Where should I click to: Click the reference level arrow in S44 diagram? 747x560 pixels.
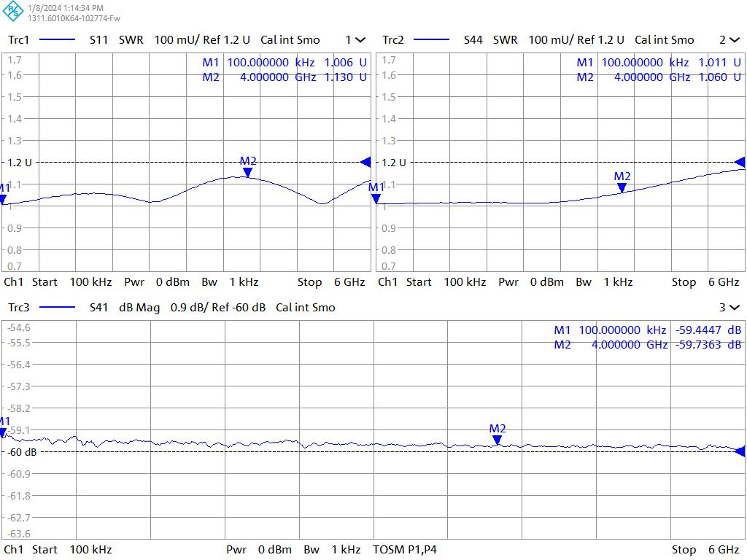coord(740,162)
